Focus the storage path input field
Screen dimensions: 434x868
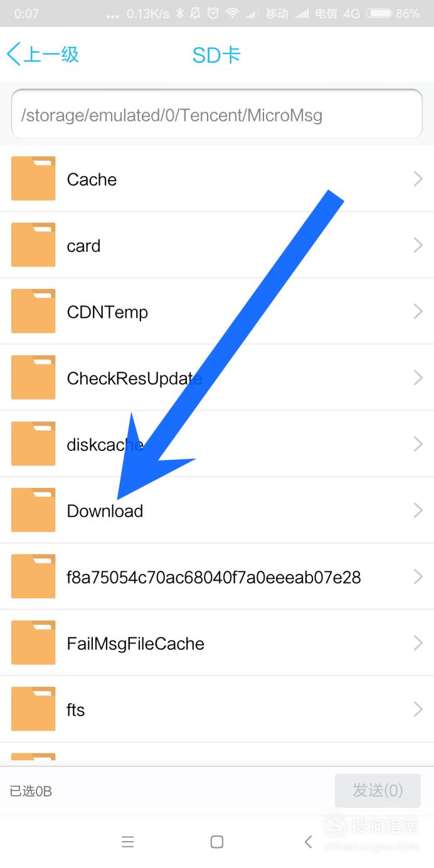click(x=217, y=114)
